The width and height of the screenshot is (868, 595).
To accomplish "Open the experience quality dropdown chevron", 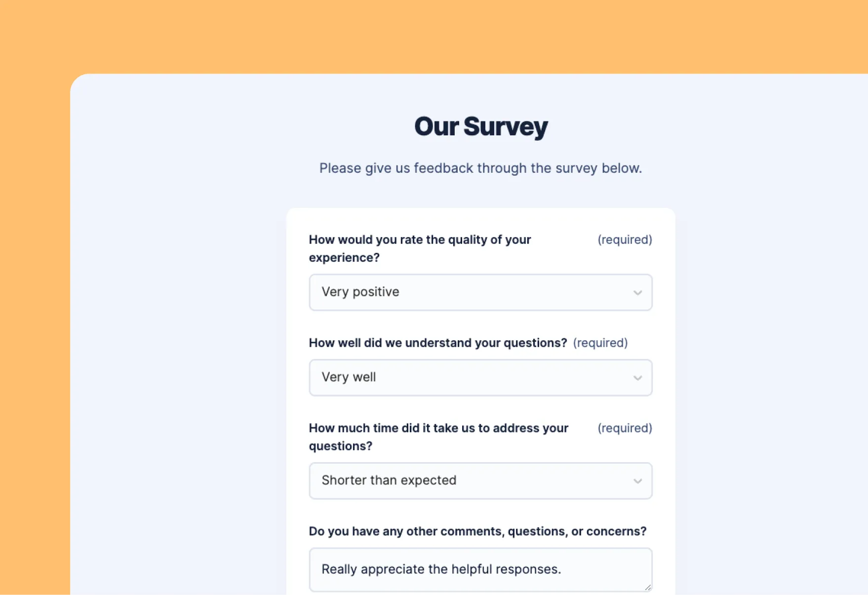I will click(x=637, y=292).
